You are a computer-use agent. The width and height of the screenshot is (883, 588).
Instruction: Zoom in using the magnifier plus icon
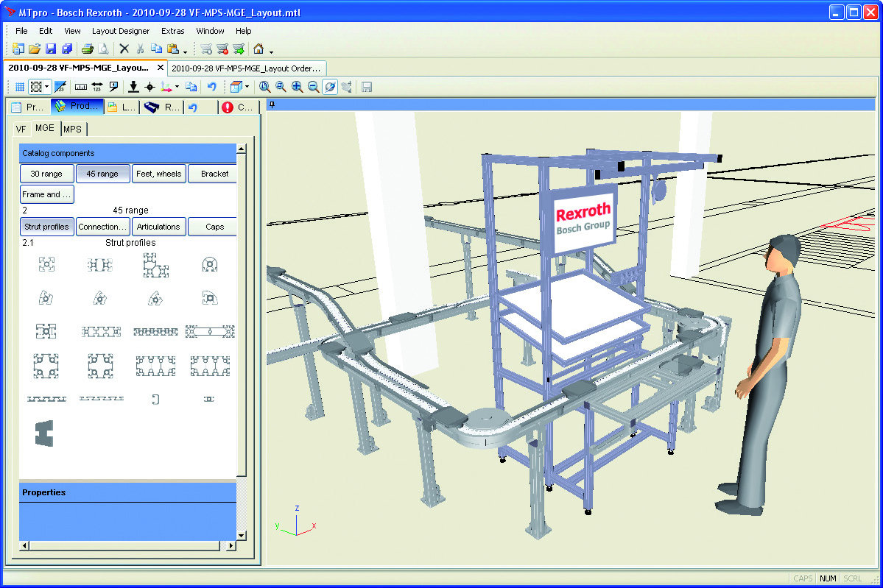[297, 86]
